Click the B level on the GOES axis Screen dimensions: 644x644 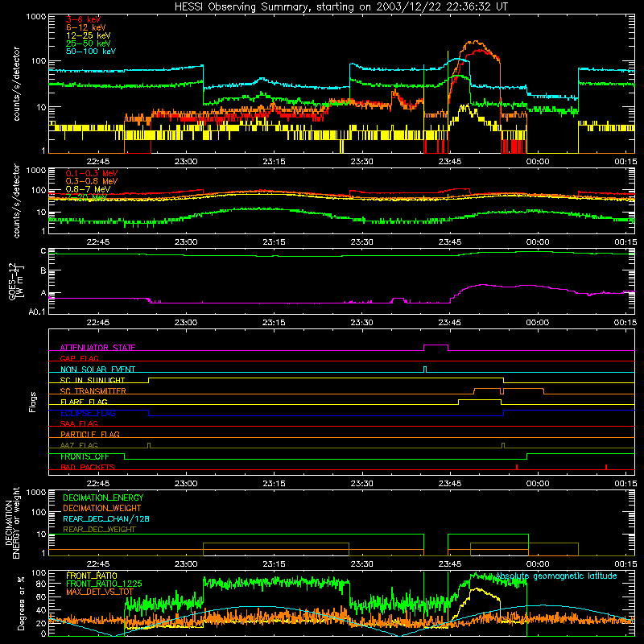[x=43, y=271]
